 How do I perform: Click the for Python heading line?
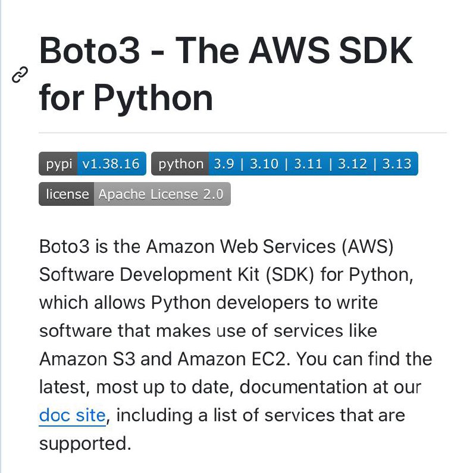pos(126,98)
